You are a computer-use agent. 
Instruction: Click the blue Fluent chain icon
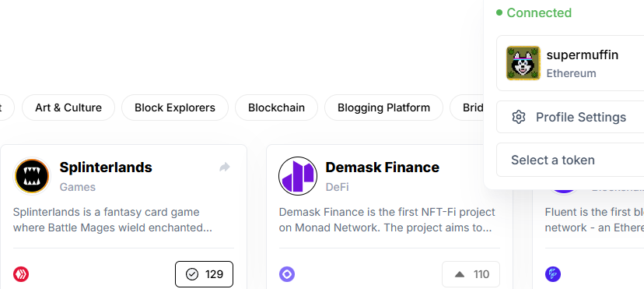click(553, 274)
